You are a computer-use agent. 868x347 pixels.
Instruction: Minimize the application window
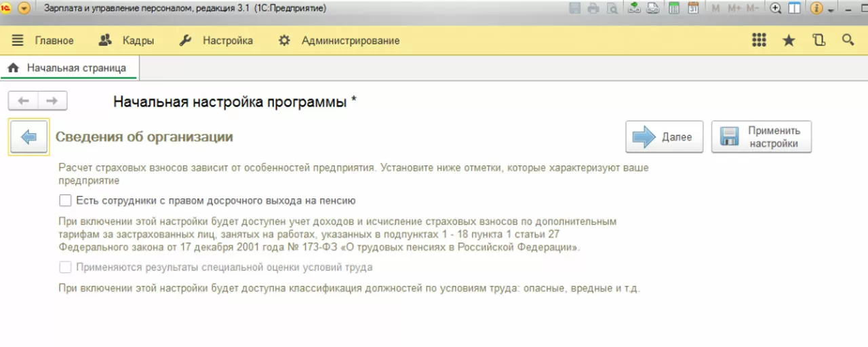click(849, 10)
